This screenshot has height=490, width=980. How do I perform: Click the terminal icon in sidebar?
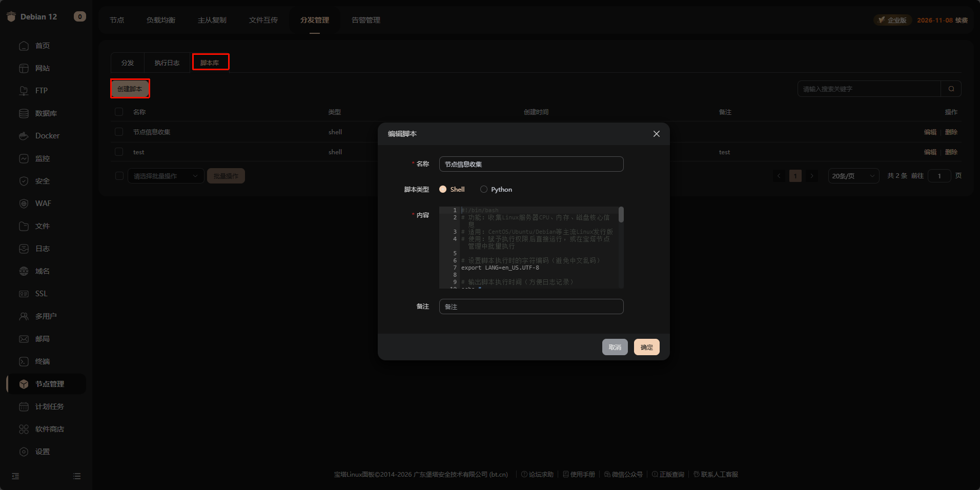(x=24, y=361)
